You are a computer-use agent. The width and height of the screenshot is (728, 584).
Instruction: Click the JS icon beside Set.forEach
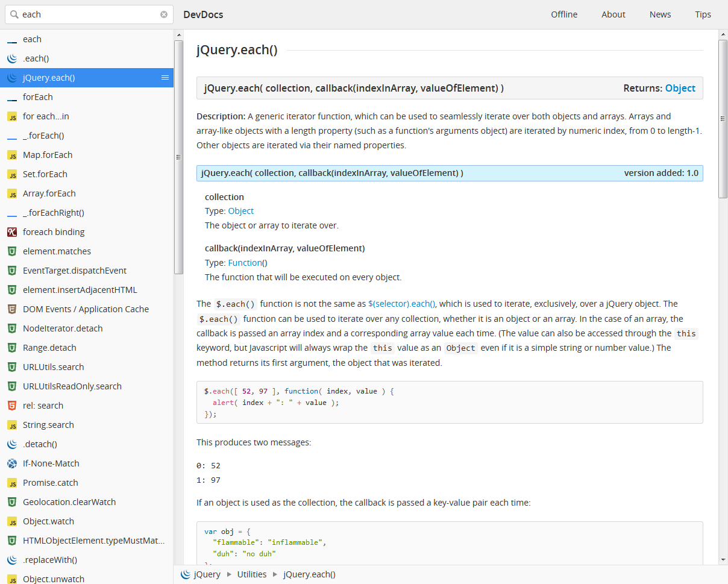(x=12, y=174)
